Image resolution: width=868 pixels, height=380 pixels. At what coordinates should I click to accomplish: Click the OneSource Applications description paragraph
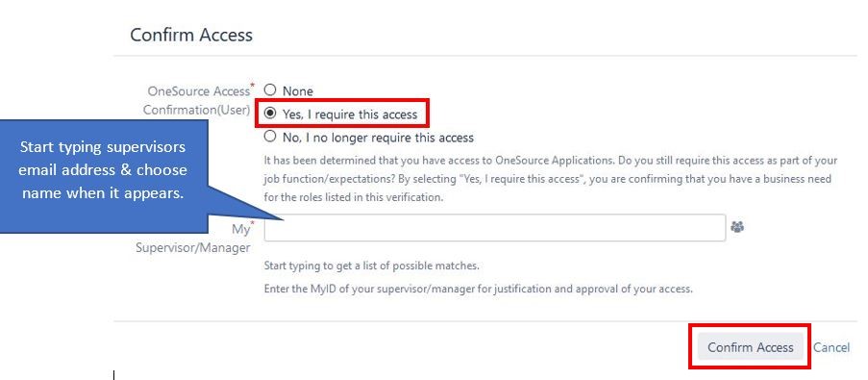click(550, 180)
